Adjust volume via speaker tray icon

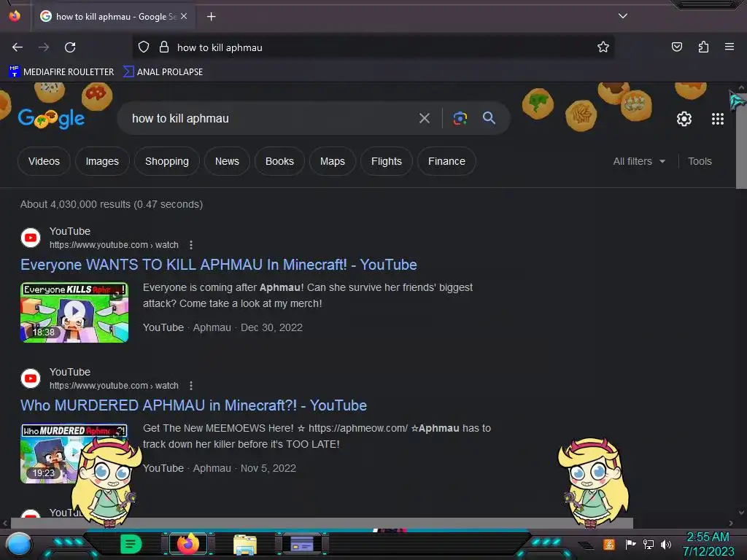click(666, 544)
